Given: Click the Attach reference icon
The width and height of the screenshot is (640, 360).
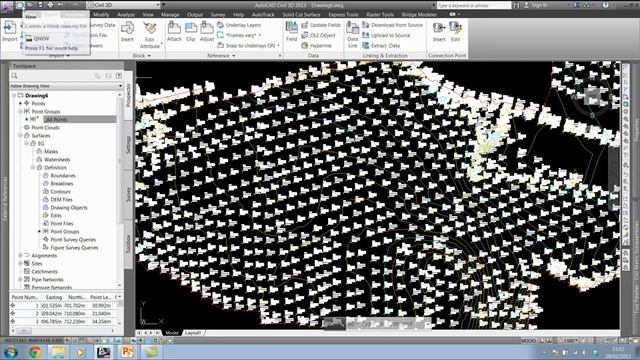Looking at the screenshot, I should click(174, 31).
